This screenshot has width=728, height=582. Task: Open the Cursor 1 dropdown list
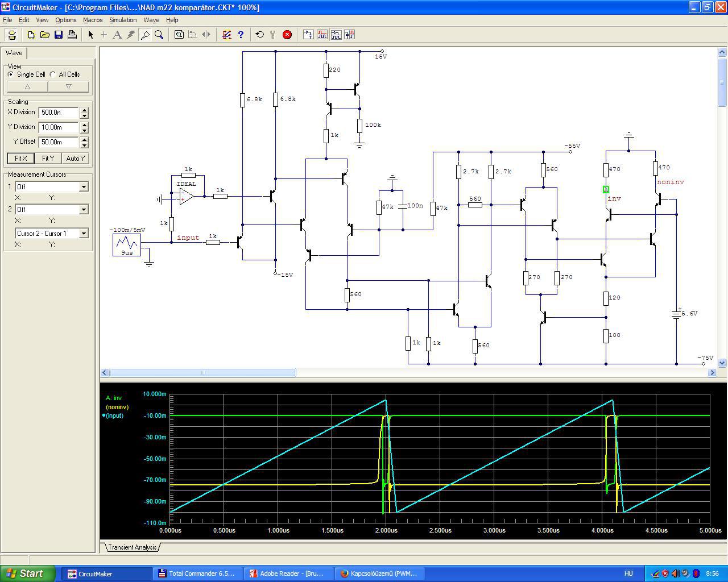point(84,187)
